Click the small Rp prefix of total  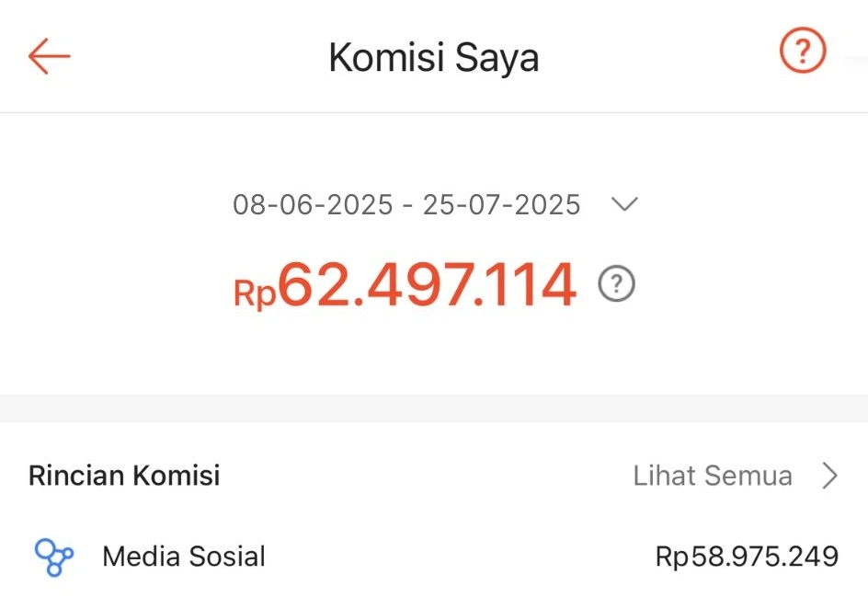click(255, 293)
